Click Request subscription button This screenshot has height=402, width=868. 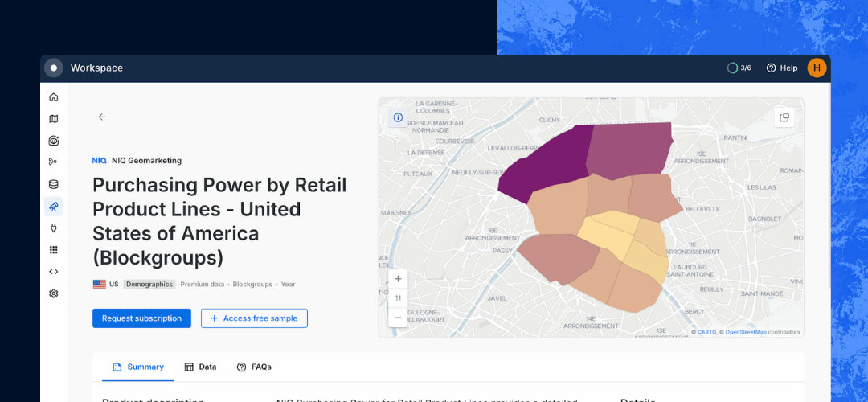[141, 318]
